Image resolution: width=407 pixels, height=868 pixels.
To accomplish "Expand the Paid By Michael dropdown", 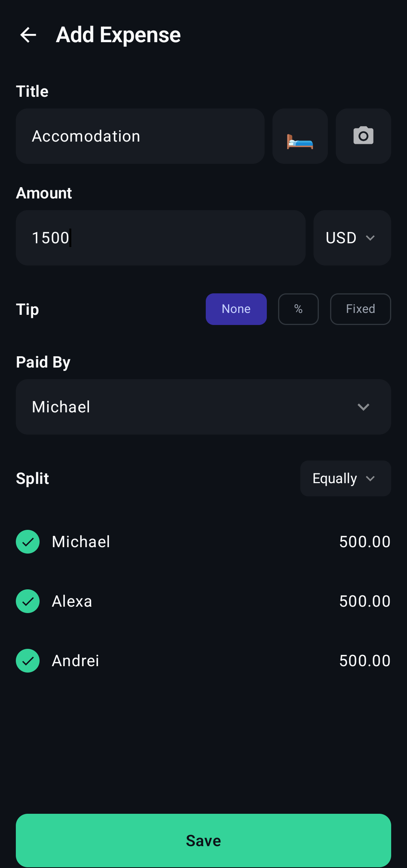I will coord(203,407).
